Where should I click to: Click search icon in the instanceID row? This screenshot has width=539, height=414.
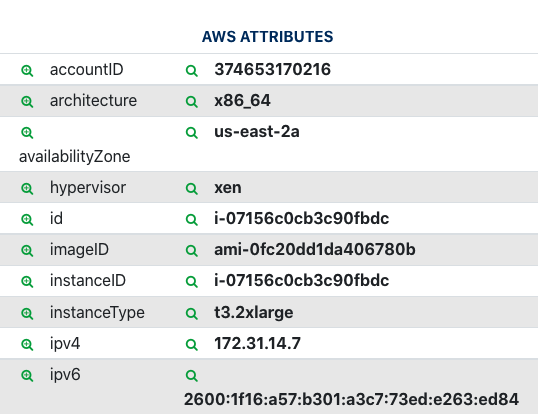point(192,282)
